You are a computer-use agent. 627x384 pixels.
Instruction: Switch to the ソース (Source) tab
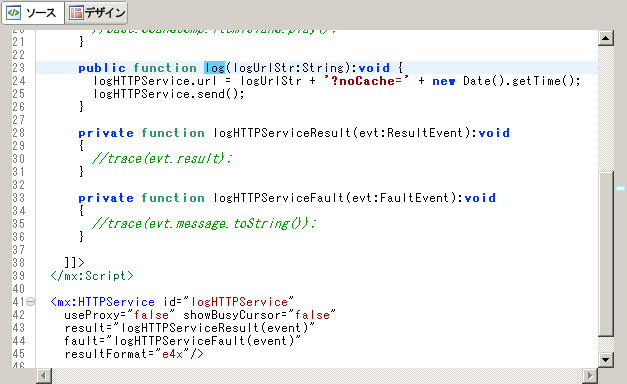click(32, 13)
